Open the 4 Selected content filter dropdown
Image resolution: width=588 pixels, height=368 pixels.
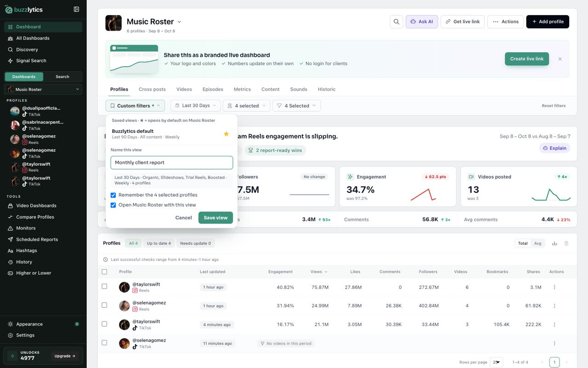click(296, 106)
